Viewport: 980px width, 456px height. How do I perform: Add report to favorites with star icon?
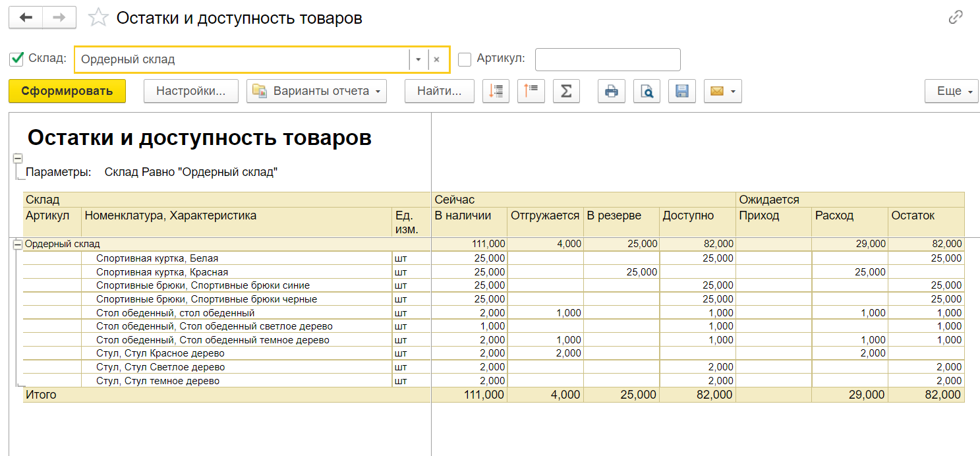tap(98, 18)
